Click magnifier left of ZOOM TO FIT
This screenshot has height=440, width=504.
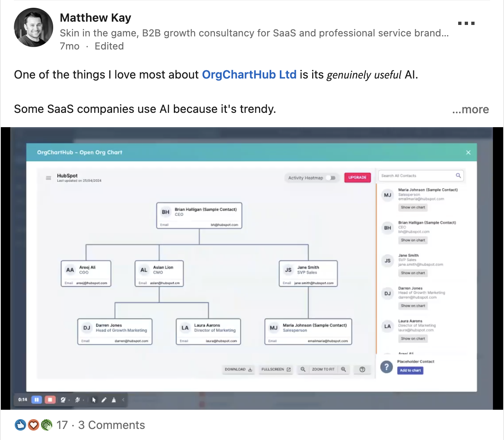[303, 369]
